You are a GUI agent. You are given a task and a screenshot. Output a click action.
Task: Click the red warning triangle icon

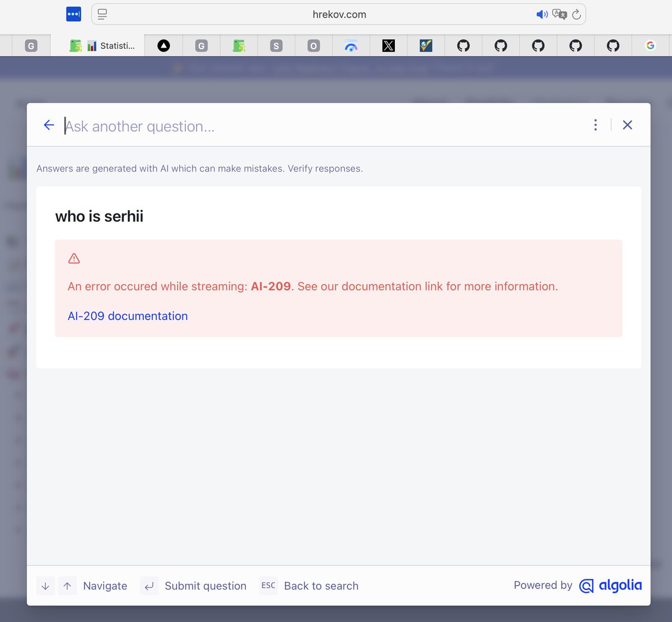coord(74,258)
